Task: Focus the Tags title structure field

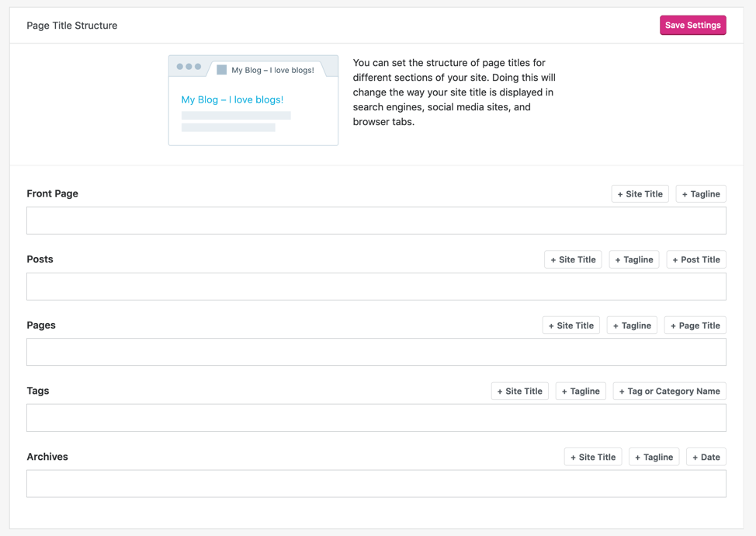Action: [376, 418]
